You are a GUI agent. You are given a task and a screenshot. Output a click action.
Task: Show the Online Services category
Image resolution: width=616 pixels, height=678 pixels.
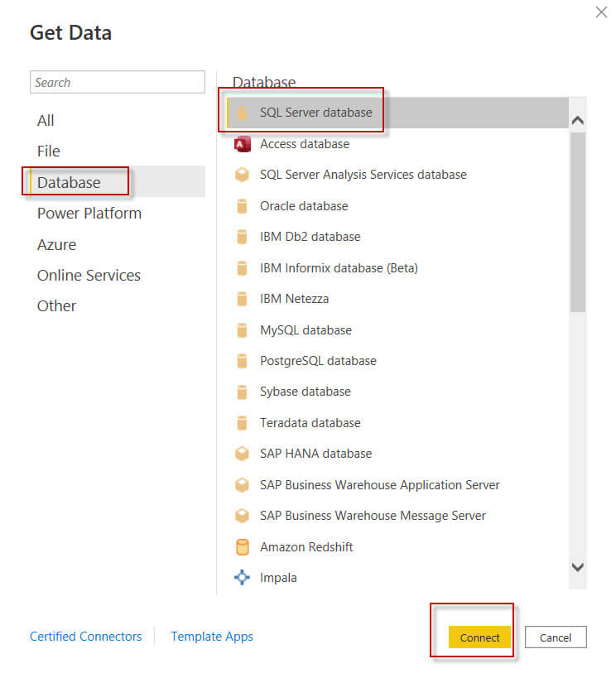click(89, 275)
